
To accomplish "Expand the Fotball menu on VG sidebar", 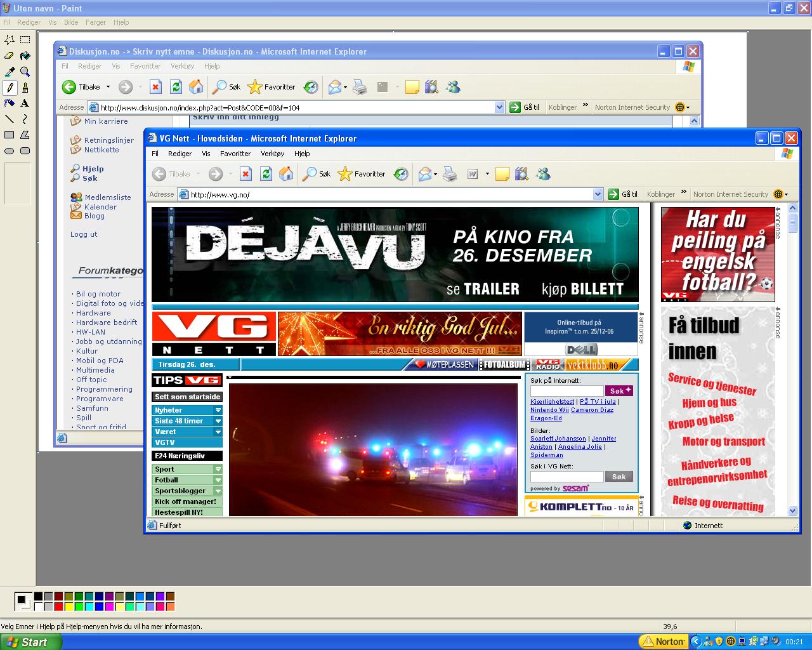I will (x=218, y=480).
